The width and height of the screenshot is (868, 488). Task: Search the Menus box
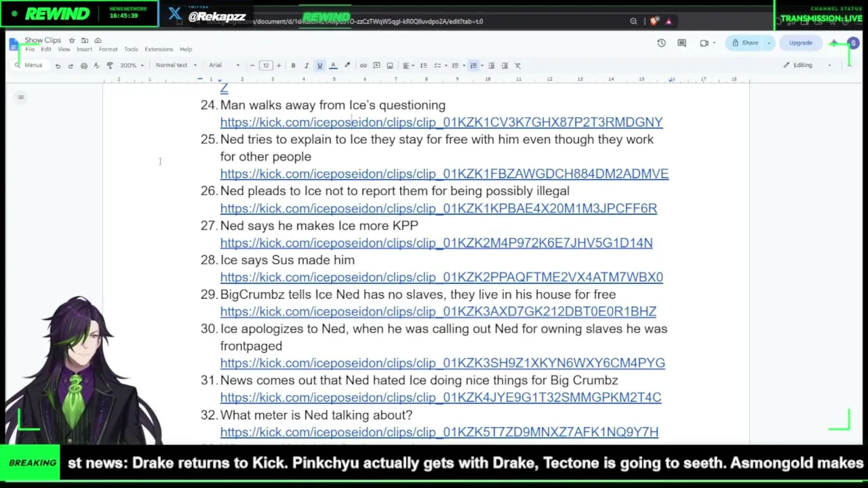coord(29,66)
